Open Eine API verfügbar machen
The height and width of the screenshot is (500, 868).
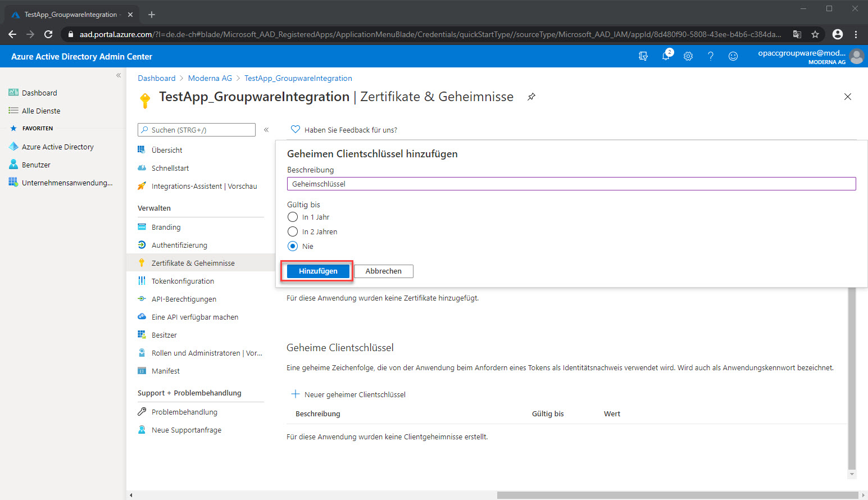[195, 317]
